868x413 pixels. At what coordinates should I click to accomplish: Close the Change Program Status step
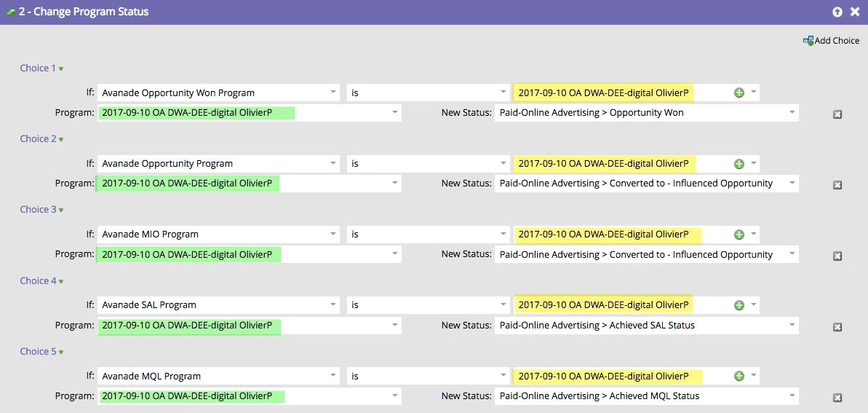(855, 12)
